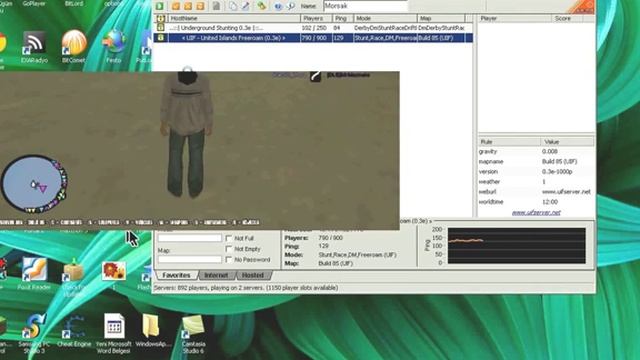Click the 102 / 250 players cell
Screen dimensions: 640x360
(313, 28)
